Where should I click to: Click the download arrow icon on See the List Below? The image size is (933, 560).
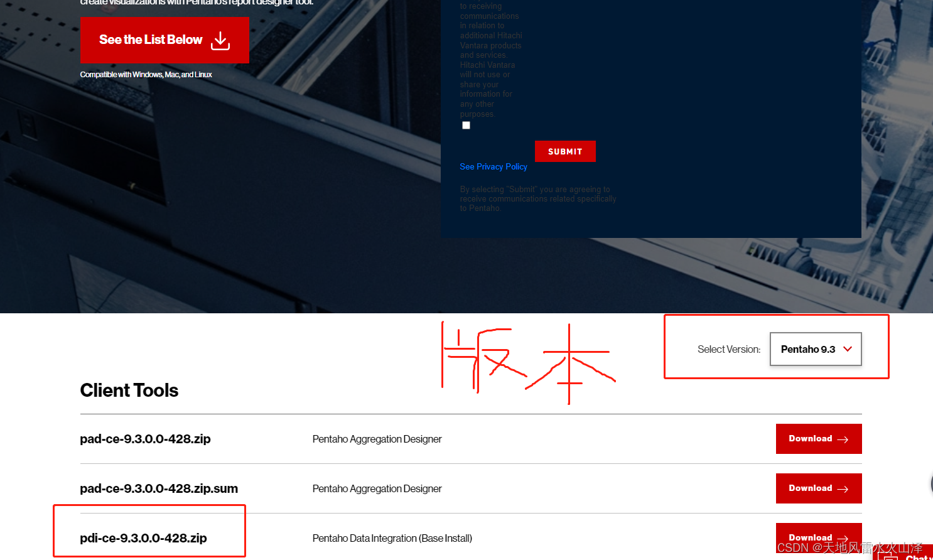pyautogui.click(x=220, y=41)
